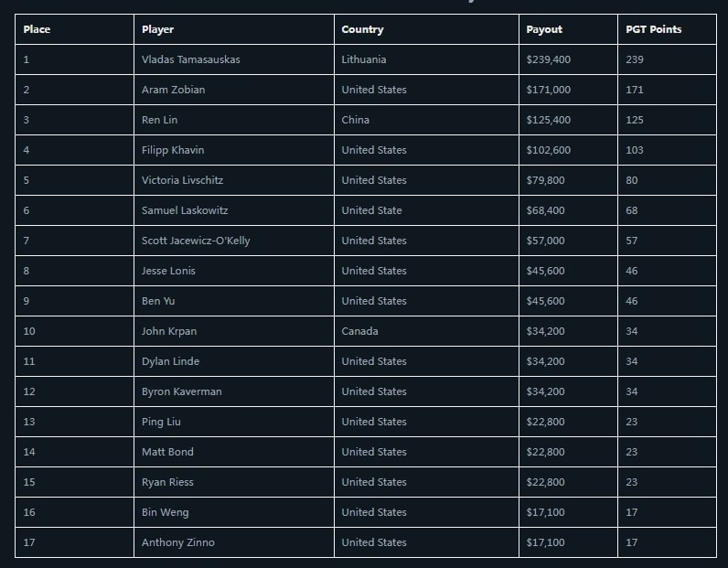Click the Canada country cell

tap(359, 331)
